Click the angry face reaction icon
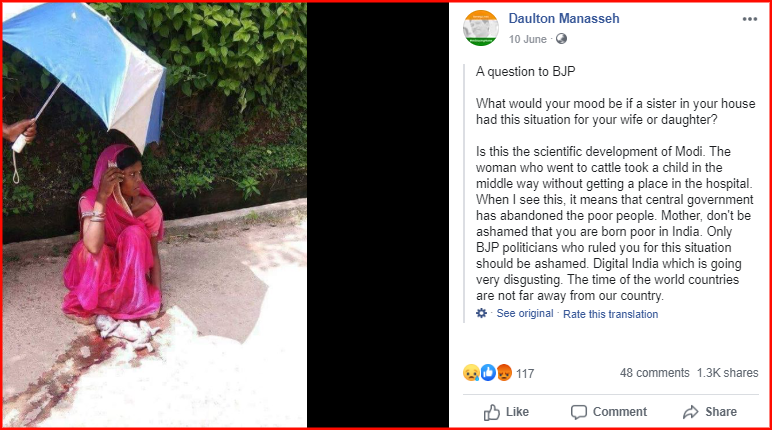772x430 pixels. (504, 373)
